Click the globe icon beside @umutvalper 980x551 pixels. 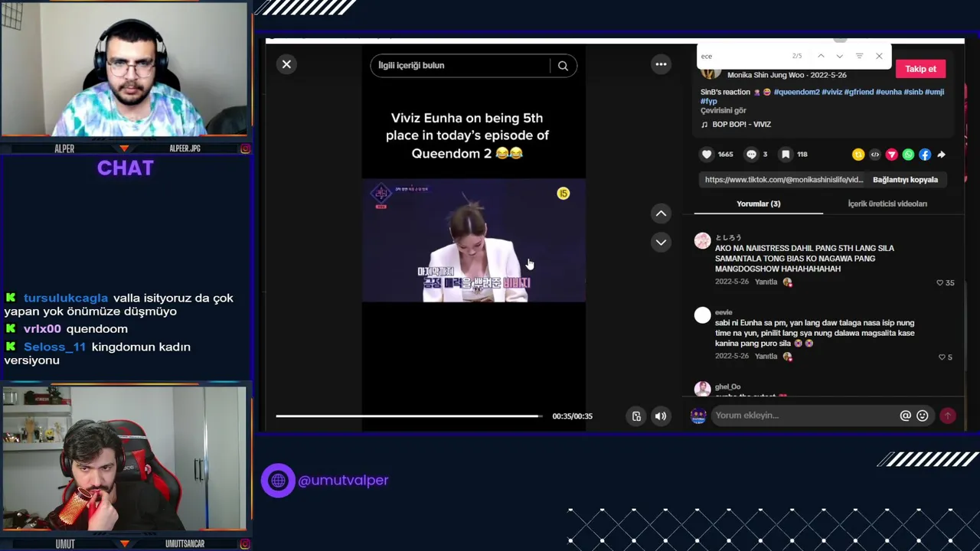[278, 481]
